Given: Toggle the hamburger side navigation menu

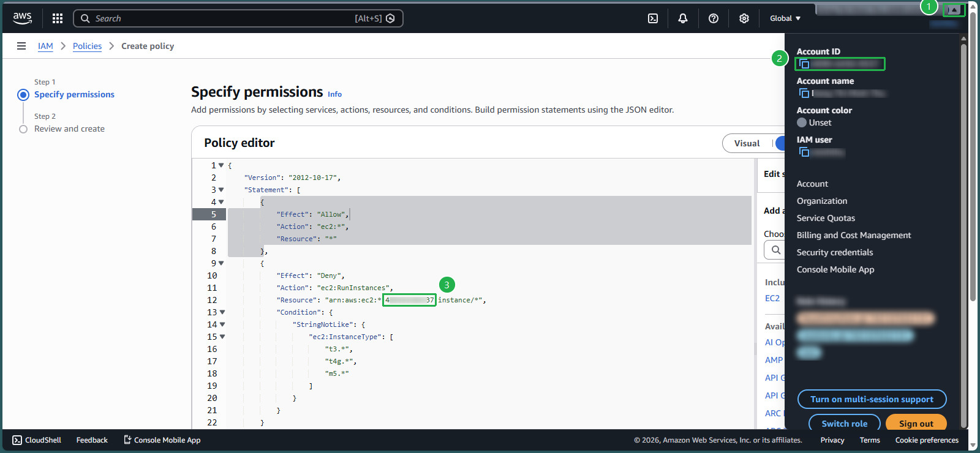Looking at the screenshot, I should tap(21, 46).
